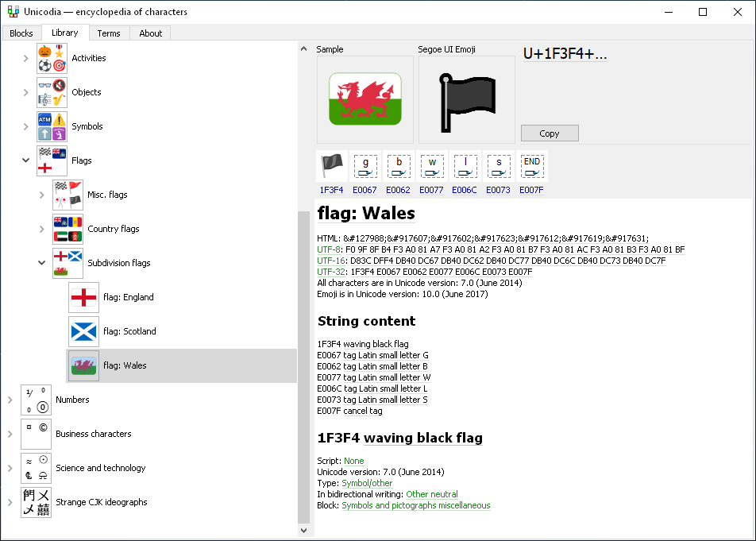Click the Symbol/other type link
The image size is (756, 541).
(x=367, y=483)
